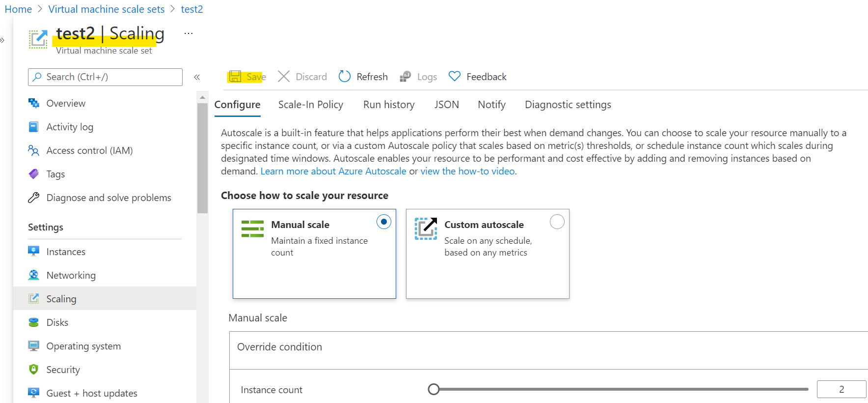Click the Access control people icon
This screenshot has width=868, height=403.
point(33,150)
